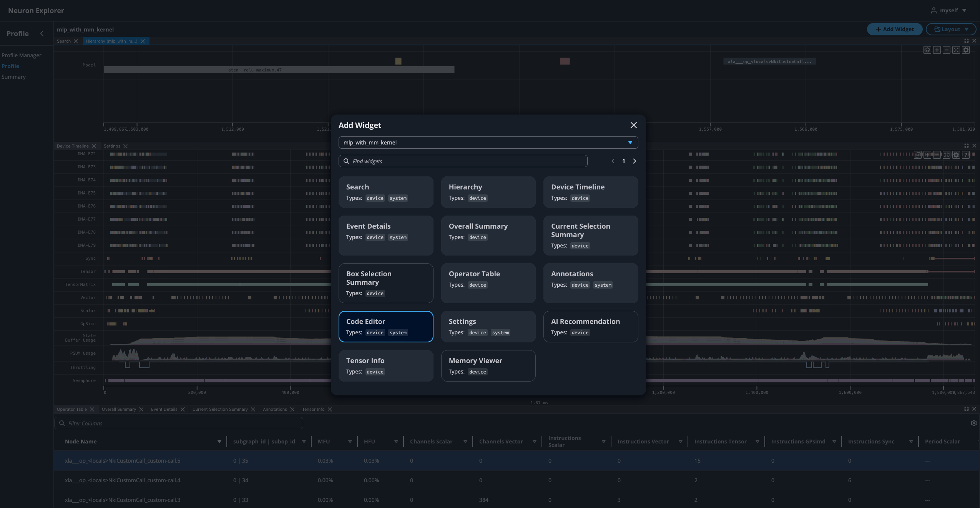The image size is (980, 508).
Task: Maximize the Hierarchy panel group
Action: click(967, 41)
